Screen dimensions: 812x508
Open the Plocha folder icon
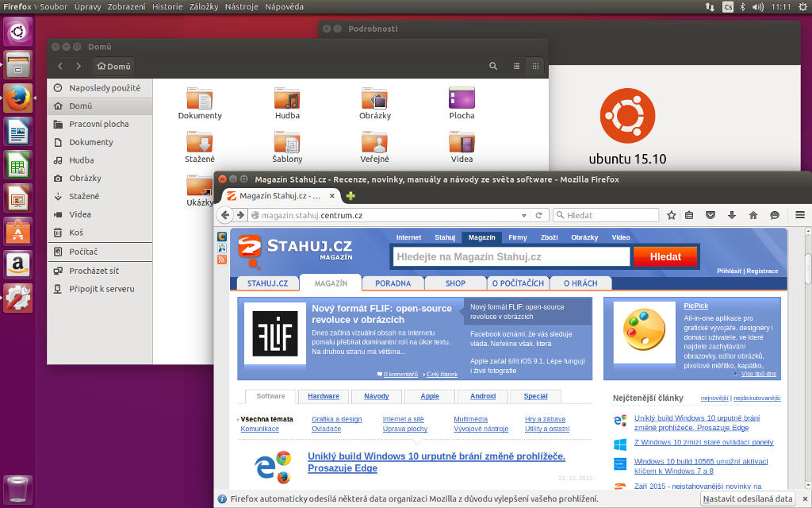pyautogui.click(x=462, y=102)
